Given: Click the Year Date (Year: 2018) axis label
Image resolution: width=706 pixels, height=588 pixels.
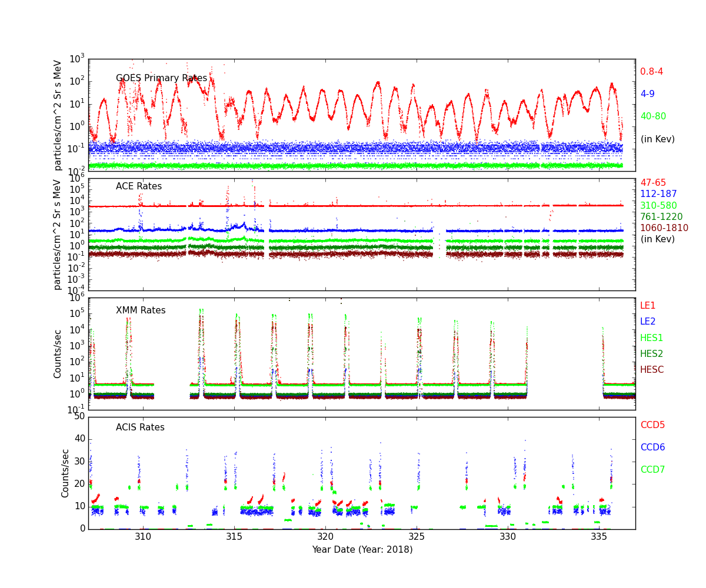Looking at the screenshot, I should (x=362, y=550).
